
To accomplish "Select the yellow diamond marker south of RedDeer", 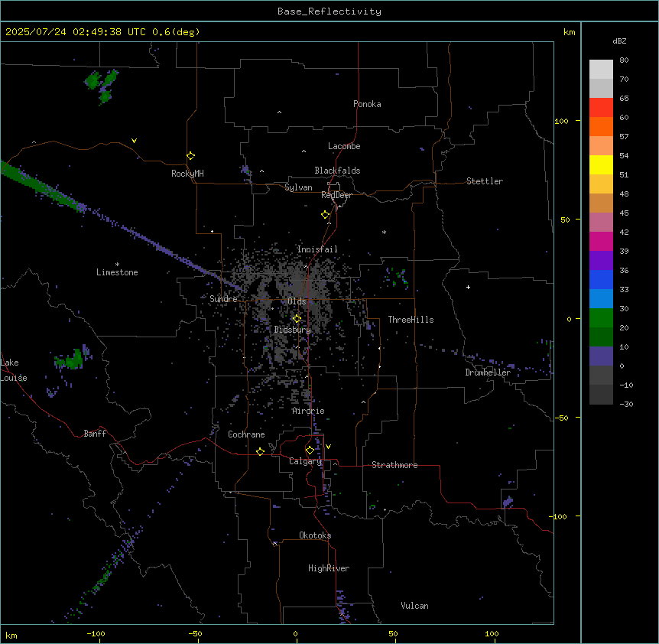I will (x=325, y=215).
